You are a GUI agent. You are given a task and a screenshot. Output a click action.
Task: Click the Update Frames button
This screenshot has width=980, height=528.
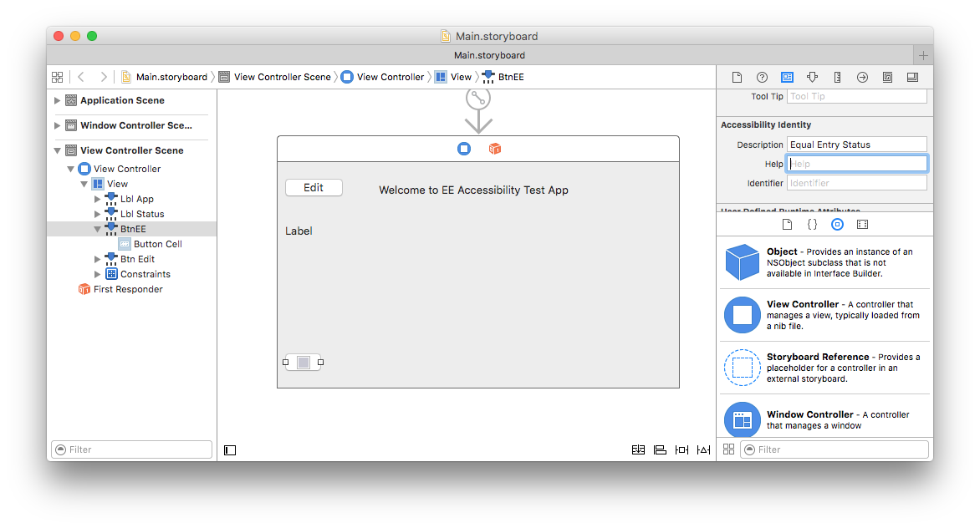[638, 450]
